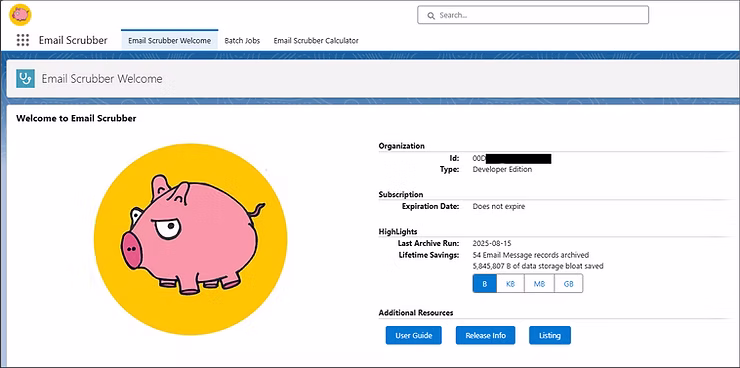Viewport: 740px width, 368px height.
Task: Click the Email Scrubber app name
Action: coord(73,40)
